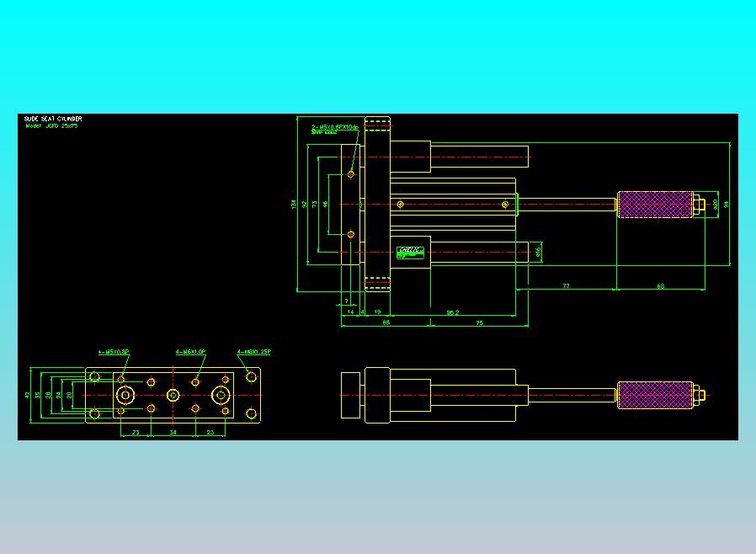Select the 134 overall height dimension
The height and width of the screenshot is (554, 756).
click(294, 205)
